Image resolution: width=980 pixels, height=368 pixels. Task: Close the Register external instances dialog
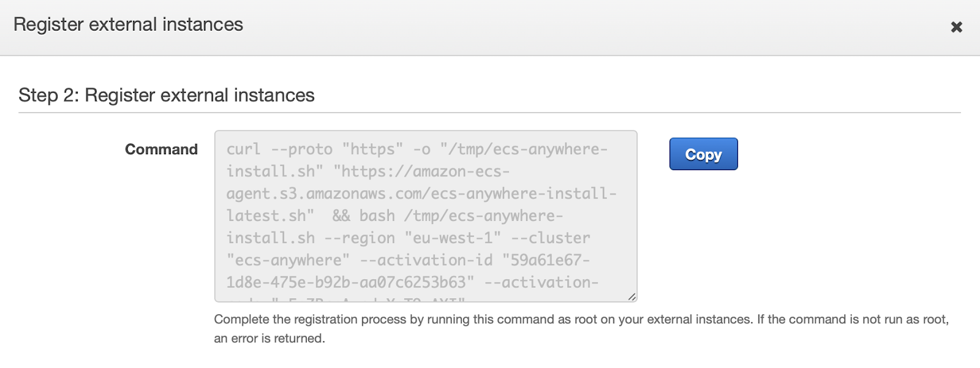click(956, 27)
